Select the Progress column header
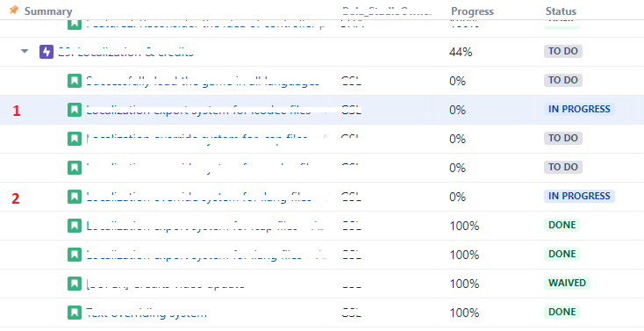This screenshot has width=644, height=331. click(x=472, y=11)
